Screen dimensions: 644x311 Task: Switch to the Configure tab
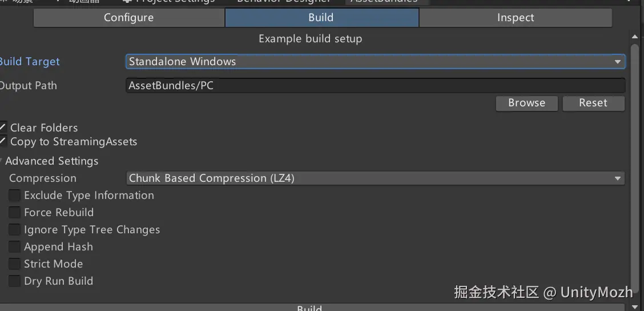point(128,18)
